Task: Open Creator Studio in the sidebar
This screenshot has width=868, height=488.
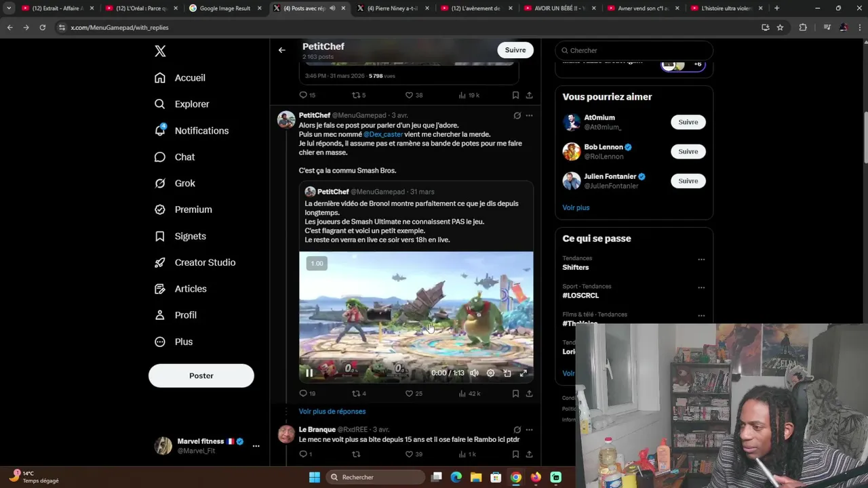Action: point(195,263)
